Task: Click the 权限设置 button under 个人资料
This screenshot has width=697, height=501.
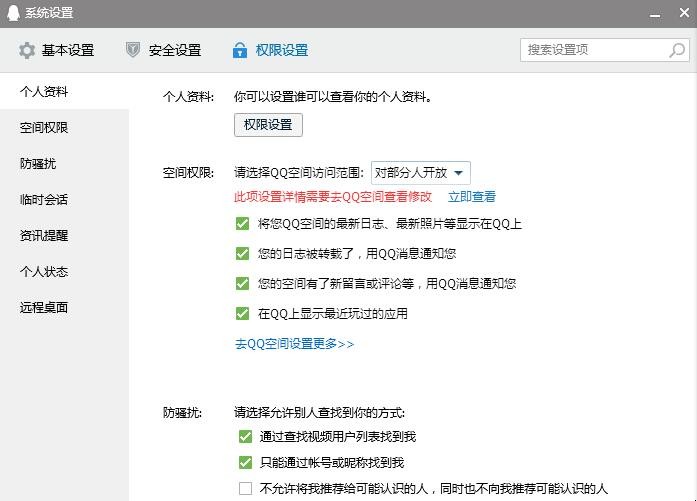Action: pos(268,125)
